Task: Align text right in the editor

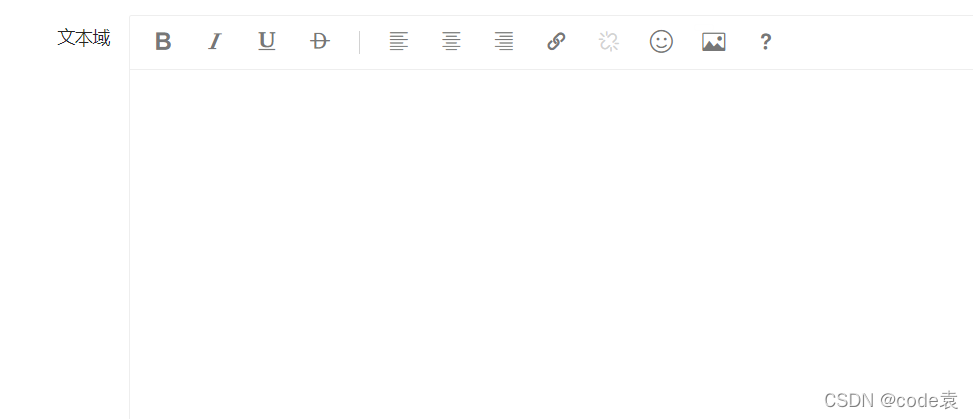Action: (x=504, y=42)
